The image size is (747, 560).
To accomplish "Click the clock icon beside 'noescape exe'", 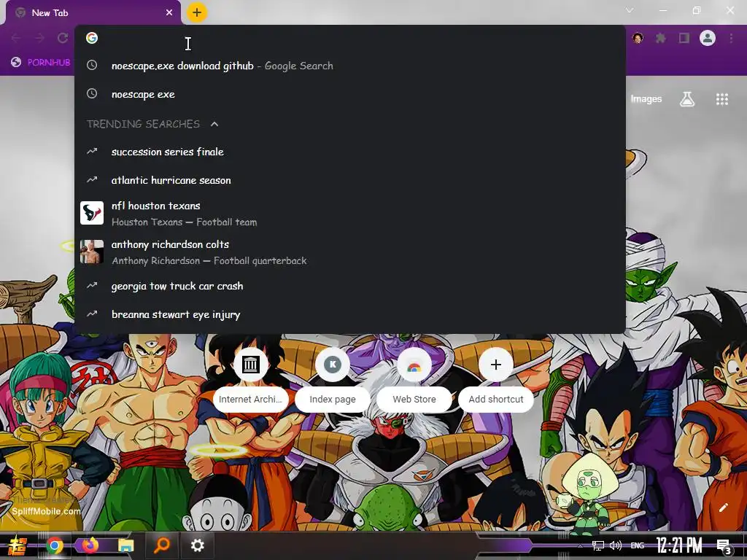I will (x=92, y=93).
